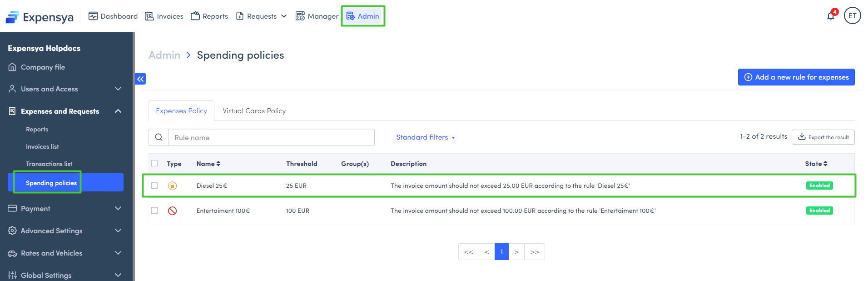Image resolution: width=868 pixels, height=281 pixels.
Task: Switch to the Virtual Cards Policy tab
Action: tap(254, 111)
